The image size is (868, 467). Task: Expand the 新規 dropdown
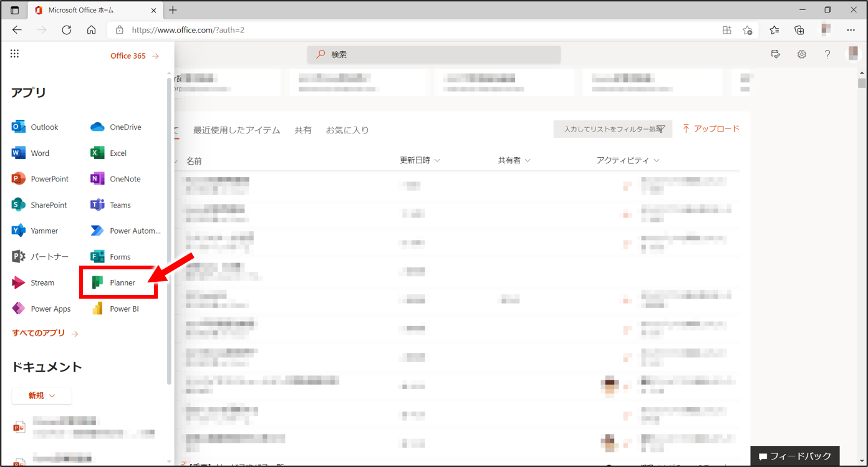42,395
